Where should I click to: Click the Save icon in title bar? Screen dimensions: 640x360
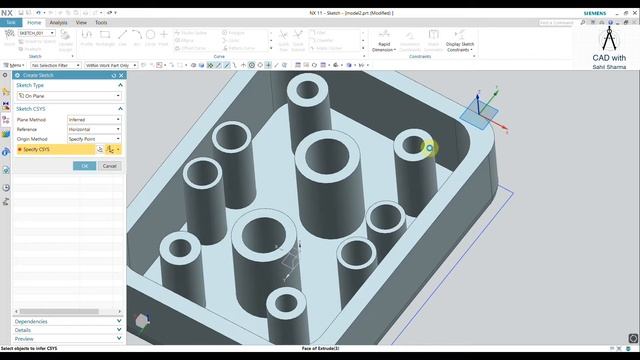[x=21, y=13]
